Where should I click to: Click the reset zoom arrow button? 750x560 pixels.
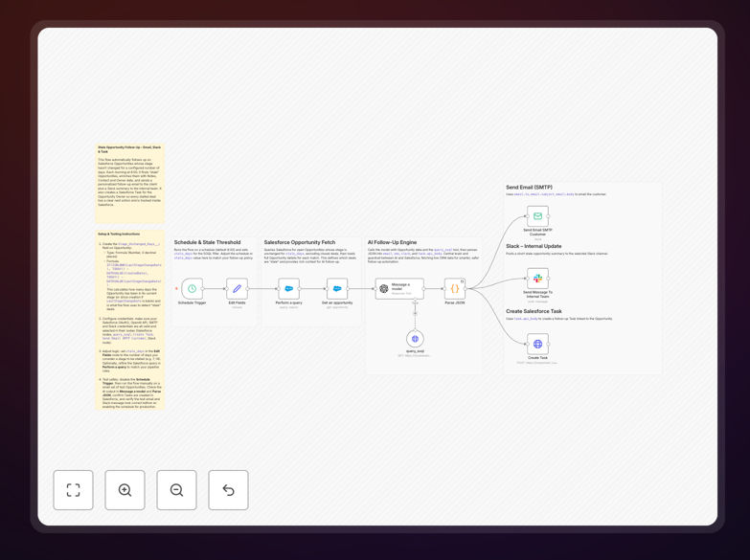pos(228,490)
